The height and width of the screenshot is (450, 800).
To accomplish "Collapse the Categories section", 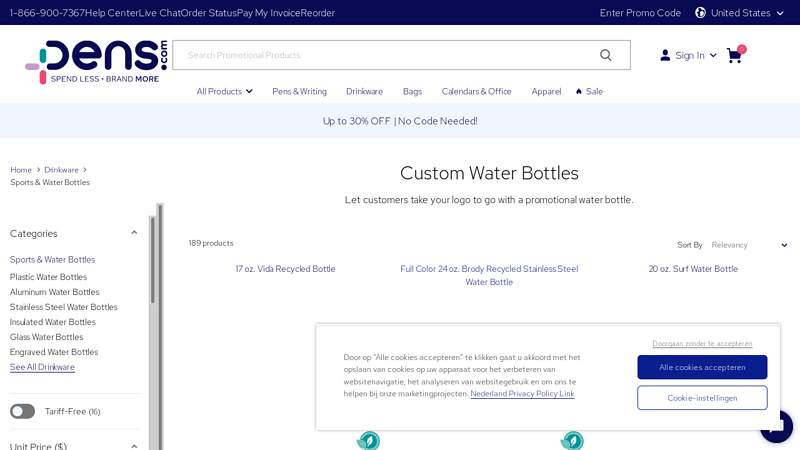I will tap(134, 233).
